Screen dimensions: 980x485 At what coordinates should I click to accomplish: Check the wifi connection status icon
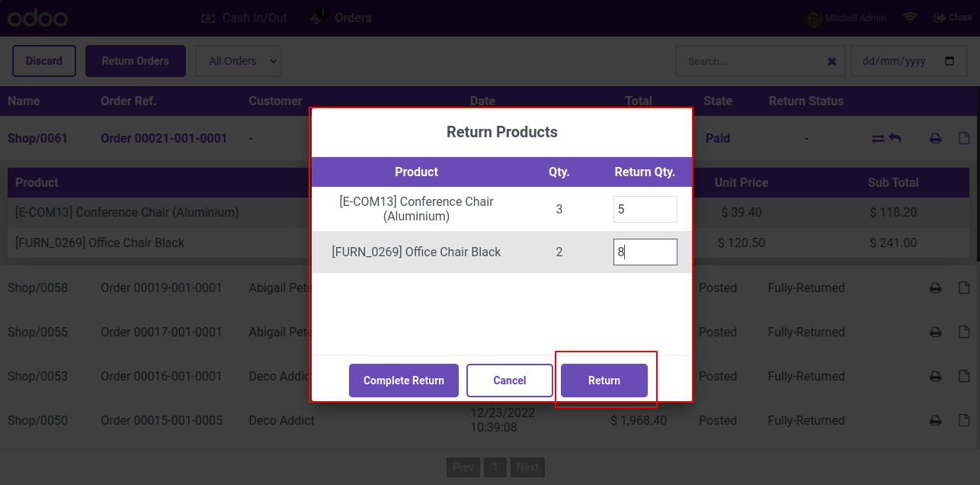click(910, 18)
